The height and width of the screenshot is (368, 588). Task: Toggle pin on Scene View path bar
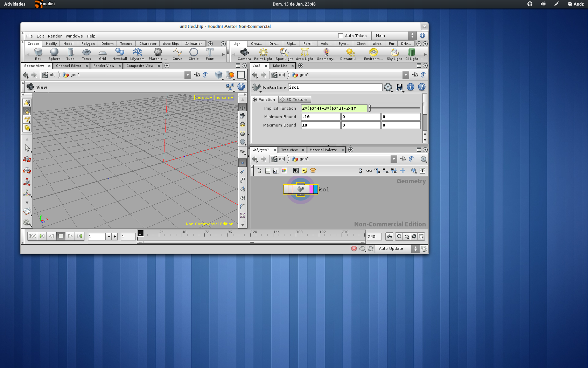pyautogui.click(x=197, y=75)
